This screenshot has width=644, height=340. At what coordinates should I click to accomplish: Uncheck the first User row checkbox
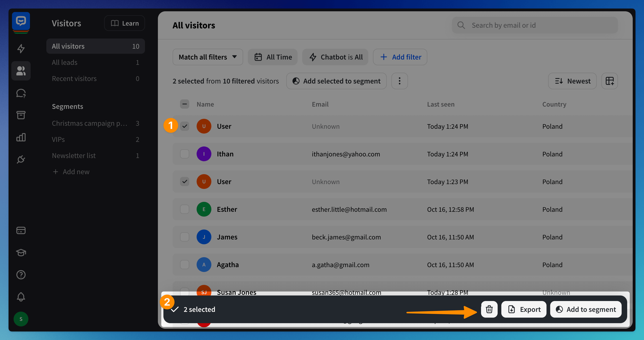click(184, 126)
